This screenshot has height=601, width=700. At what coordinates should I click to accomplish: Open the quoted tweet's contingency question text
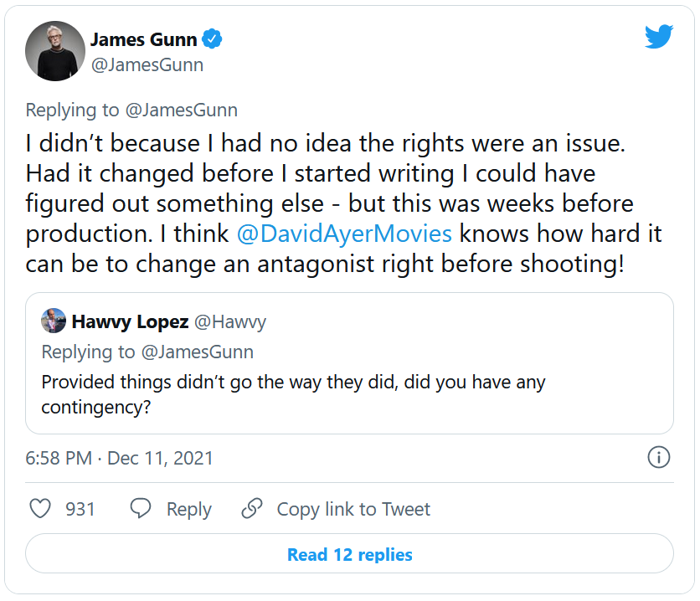point(293,394)
